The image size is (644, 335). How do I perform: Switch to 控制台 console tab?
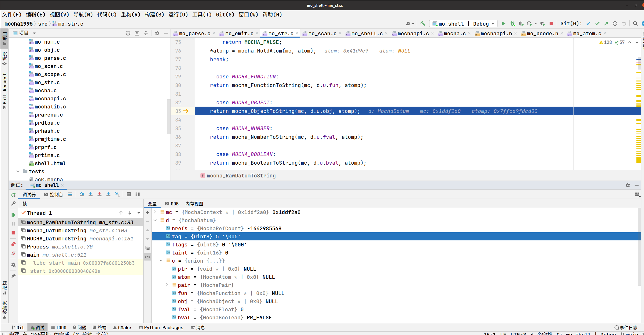pyautogui.click(x=54, y=194)
